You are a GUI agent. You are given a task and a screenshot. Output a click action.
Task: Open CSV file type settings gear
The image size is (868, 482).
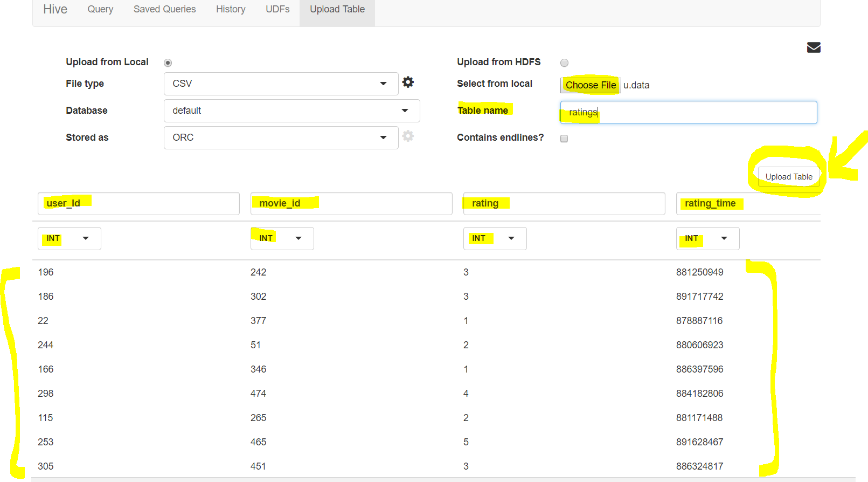point(408,82)
